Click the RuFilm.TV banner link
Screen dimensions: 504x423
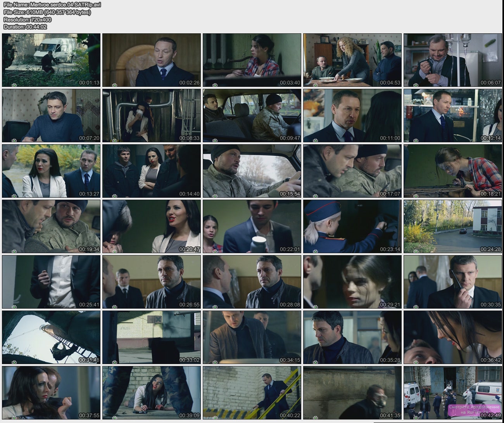pyautogui.click(x=474, y=409)
